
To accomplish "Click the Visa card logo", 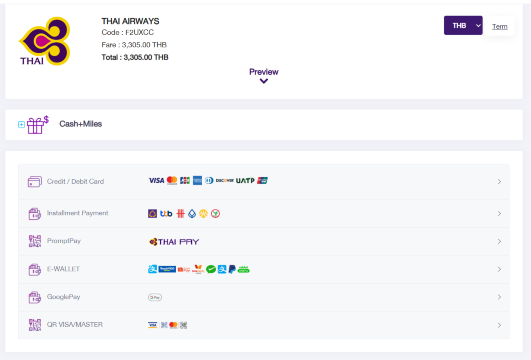I will [x=156, y=181].
